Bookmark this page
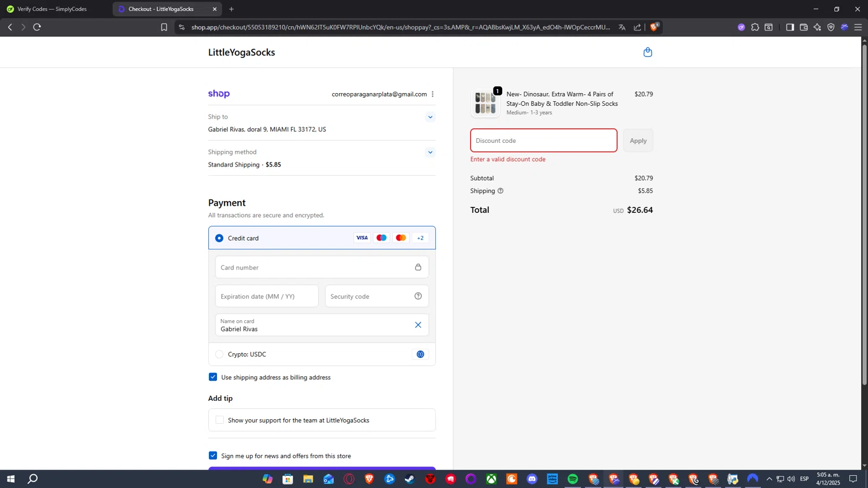 tap(164, 27)
